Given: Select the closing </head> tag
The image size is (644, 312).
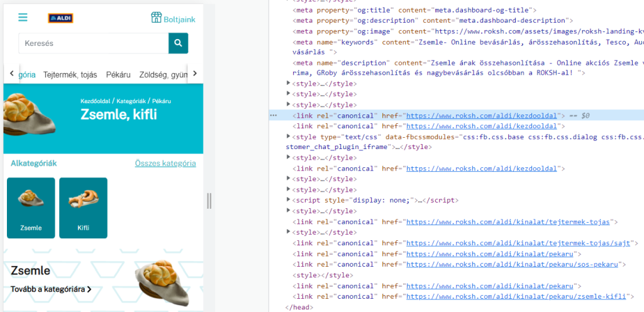Looking at the screenshot, I should pyautogui.click(x=299, y=307).
